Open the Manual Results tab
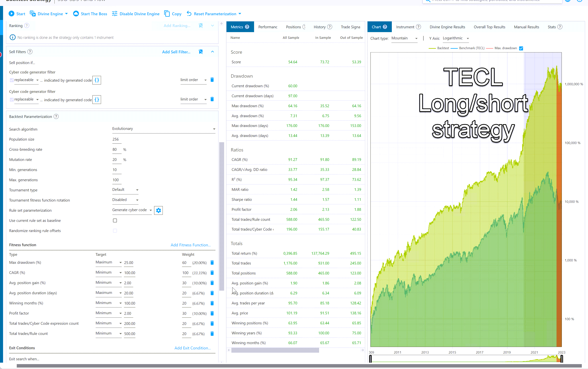Viewport: 588px width, 369px height. tap(526, 27)
